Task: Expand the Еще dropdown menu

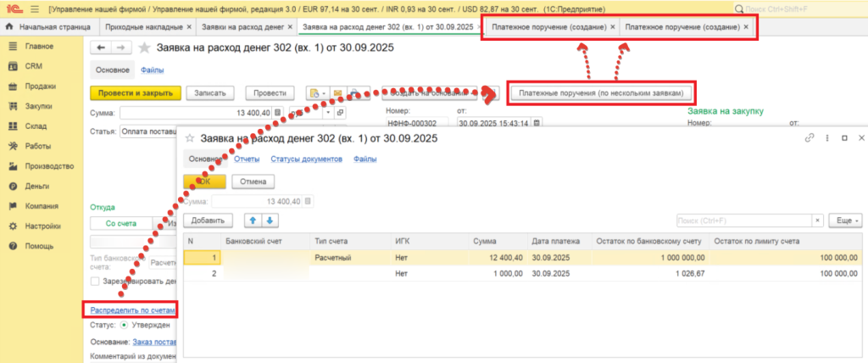Action: [844, 221]
